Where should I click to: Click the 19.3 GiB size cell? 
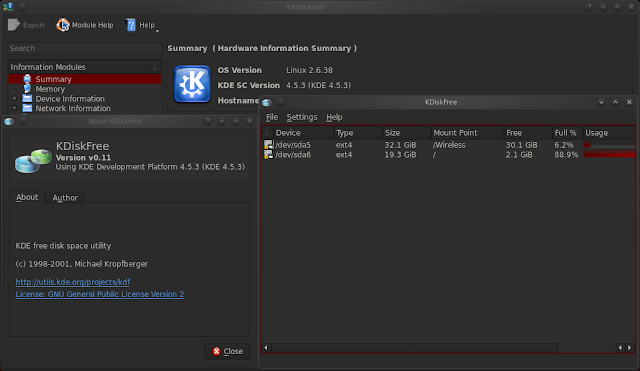[x=400, y=155]
